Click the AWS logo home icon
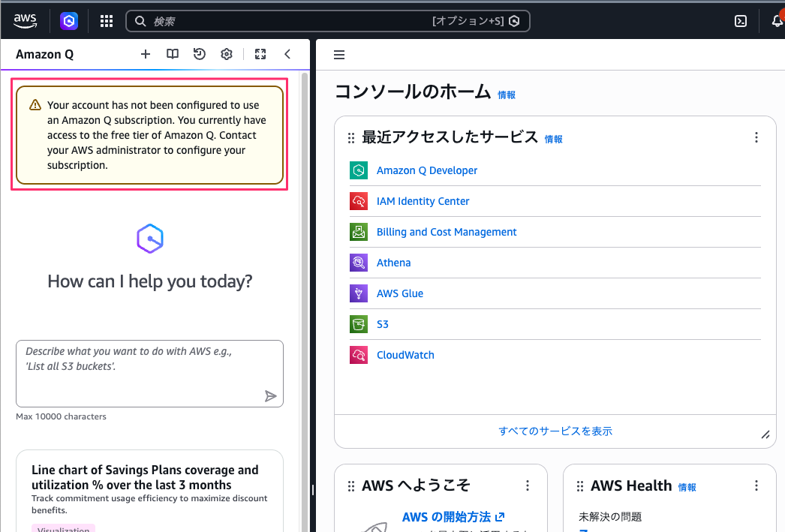 point(26,21)
